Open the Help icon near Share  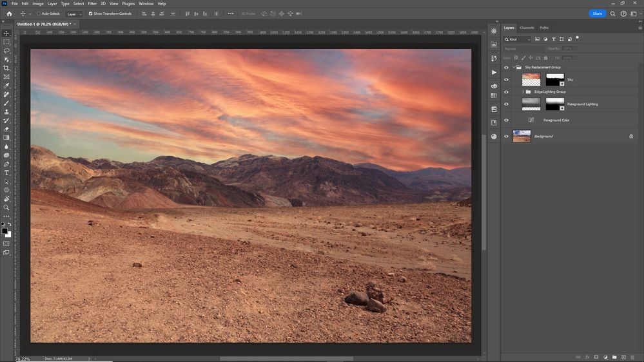coord(623,14)
